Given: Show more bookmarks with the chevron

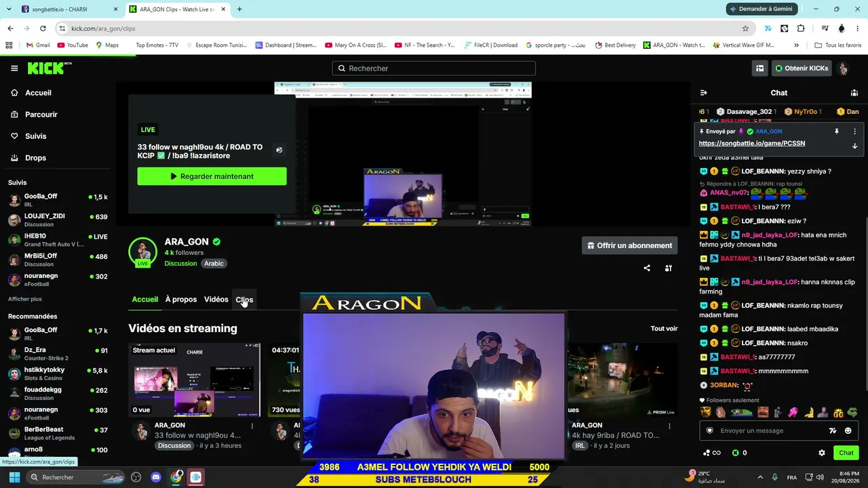Looking at the screenshot, I should 796,45.
